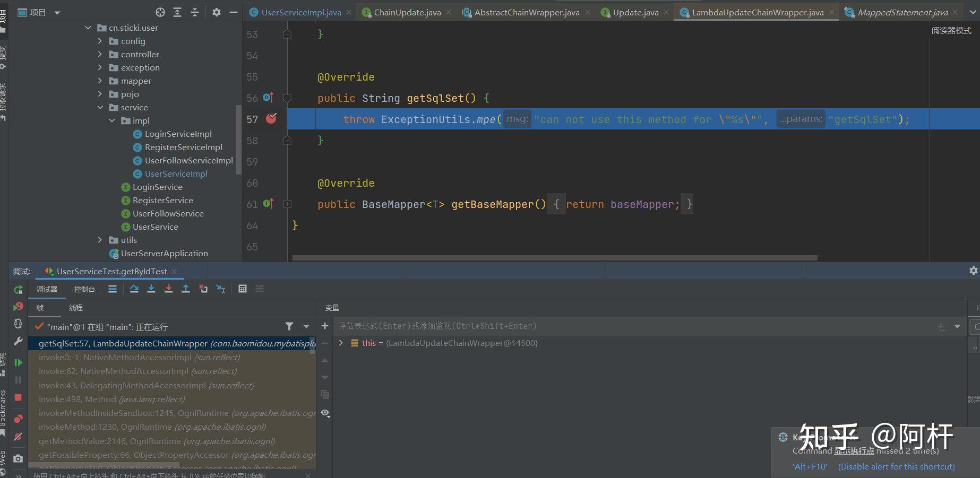Viewport: 980px width, 478px height.
Task: Switch to the ChainUpdate.java editor tab
Action: click(407, 12)
